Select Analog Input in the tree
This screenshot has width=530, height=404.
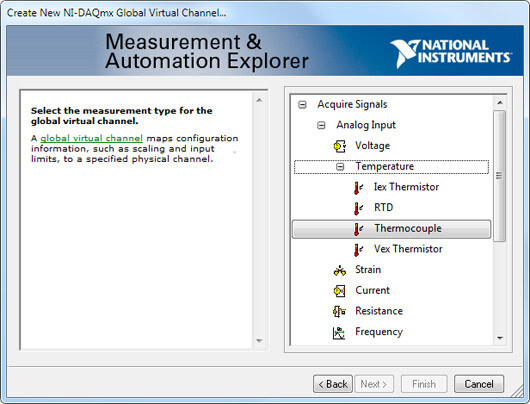click(366, 125)
